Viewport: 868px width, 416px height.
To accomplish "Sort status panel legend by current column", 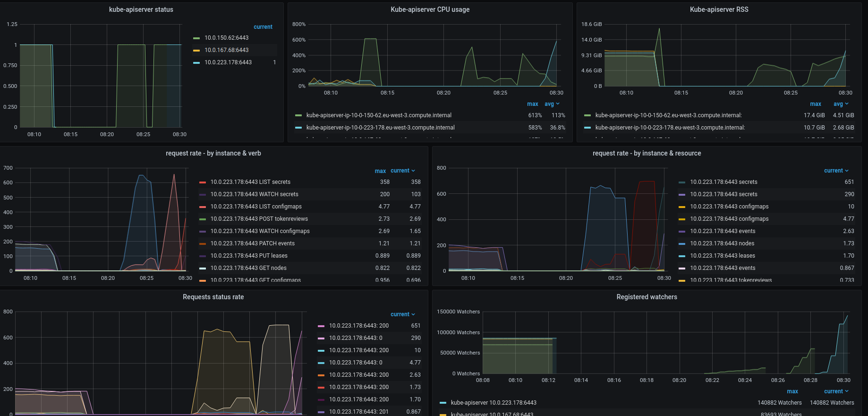I will pos(263,27).
